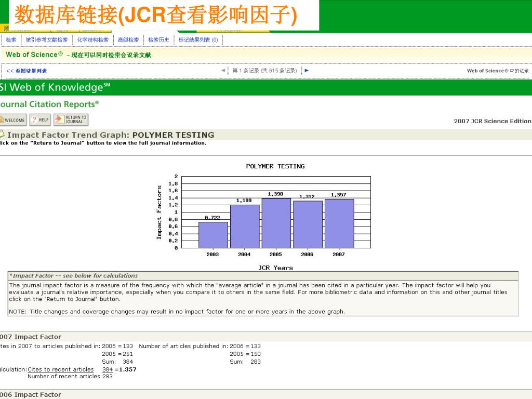Screen dimensions: 532x399
Task: Switch to 高级检索 tab
Action: (128, 39)
